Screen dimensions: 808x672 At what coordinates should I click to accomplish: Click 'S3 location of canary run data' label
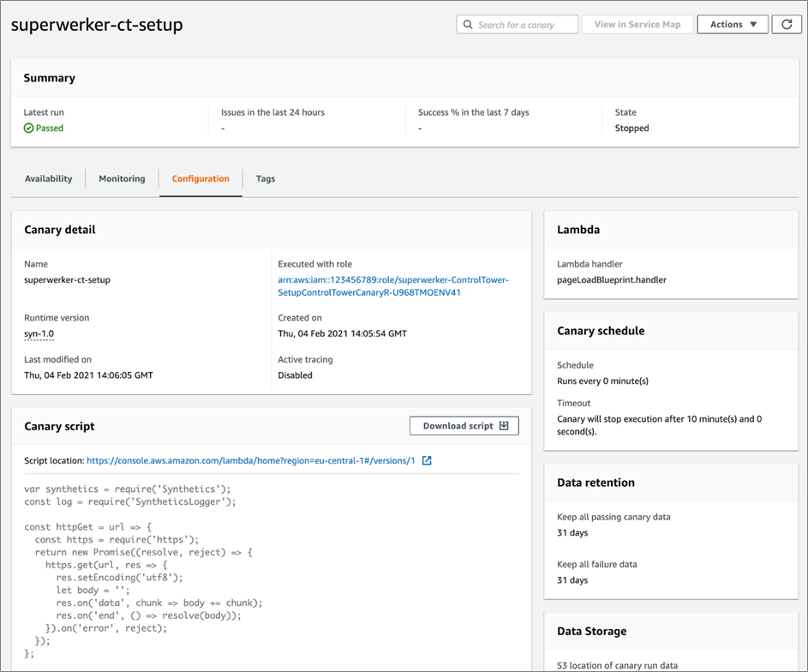click(x=617, y=665)
